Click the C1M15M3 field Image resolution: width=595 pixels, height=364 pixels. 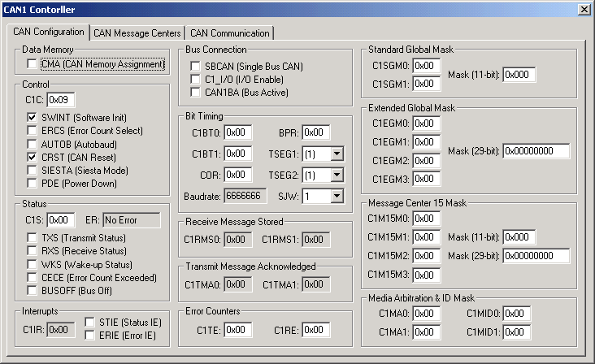pyautogui.click(x=427, y=275)
